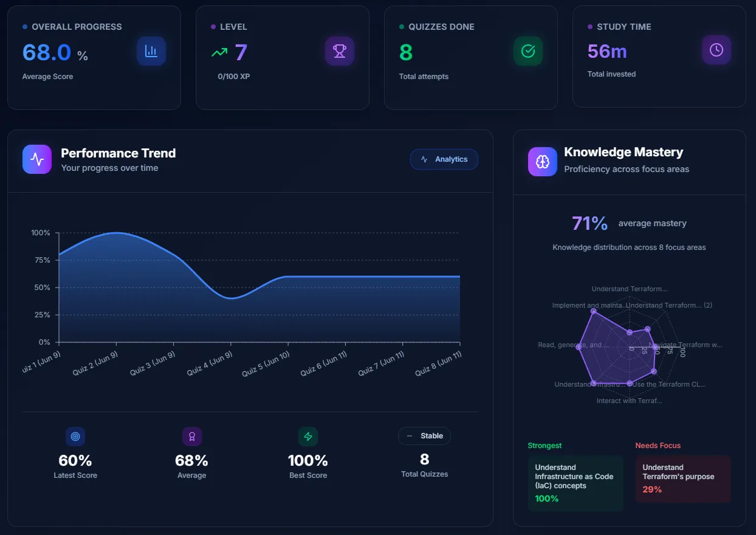Click the 71% average mastery value
Viewport: 756px width, 535px height.
pyautogui.click(x=589, y=224)
